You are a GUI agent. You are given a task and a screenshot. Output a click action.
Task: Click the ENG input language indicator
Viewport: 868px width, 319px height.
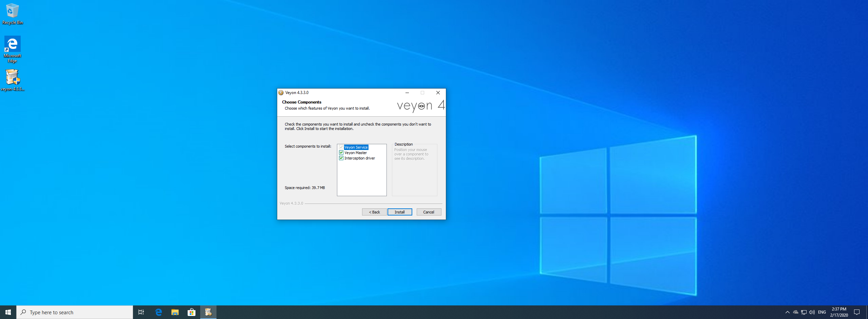point(822,312)
